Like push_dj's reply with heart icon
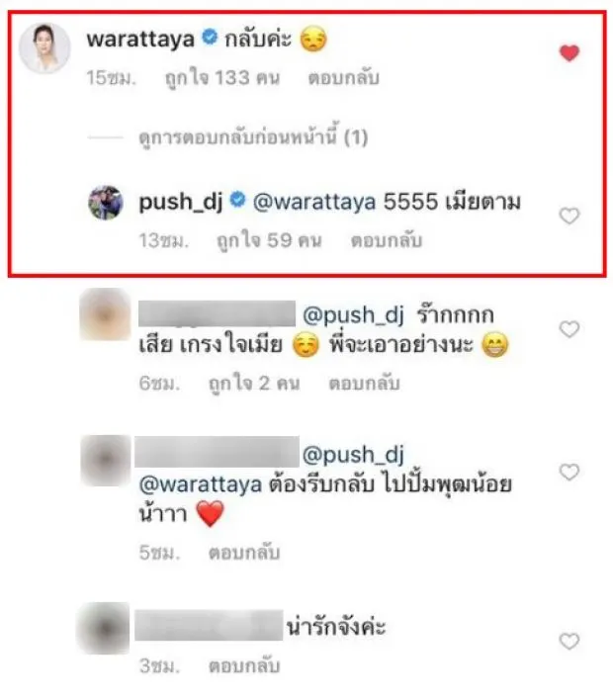 pos(569,217)
